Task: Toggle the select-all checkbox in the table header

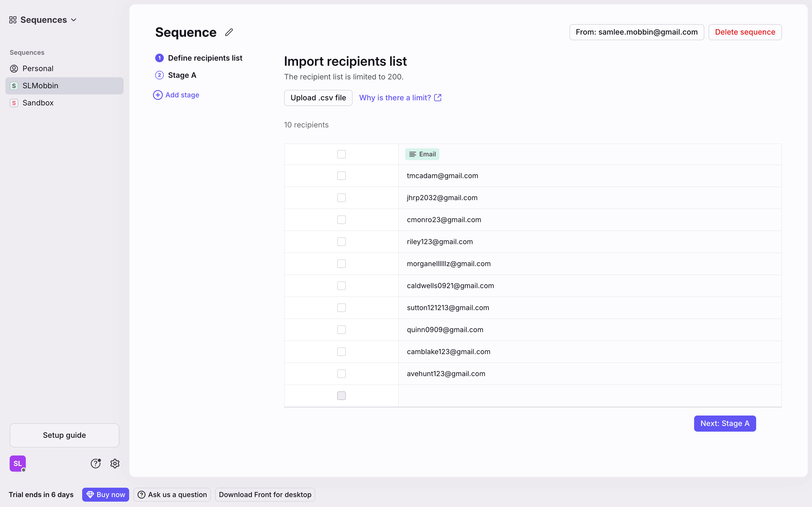Action: [x=341, y=154]
